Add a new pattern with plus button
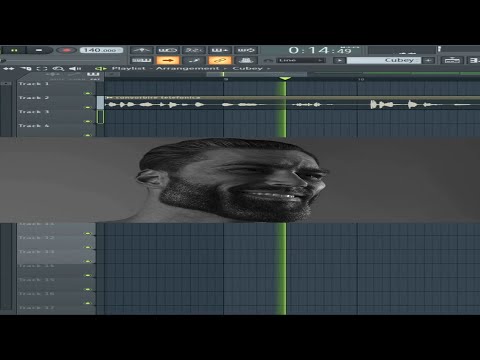Viewport: 480px width, 360px height. [x=429, y=60]
